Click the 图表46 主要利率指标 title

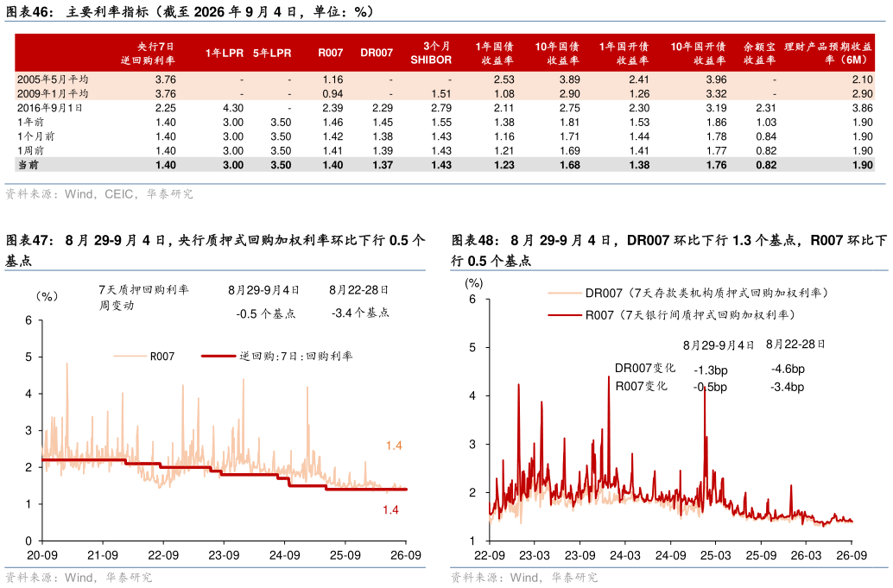190,11
